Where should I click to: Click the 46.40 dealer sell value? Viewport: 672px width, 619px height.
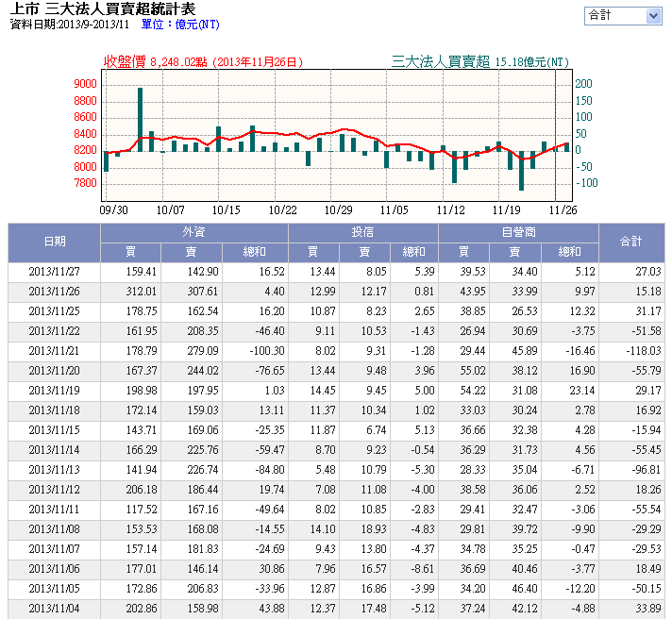pos(525,589)
